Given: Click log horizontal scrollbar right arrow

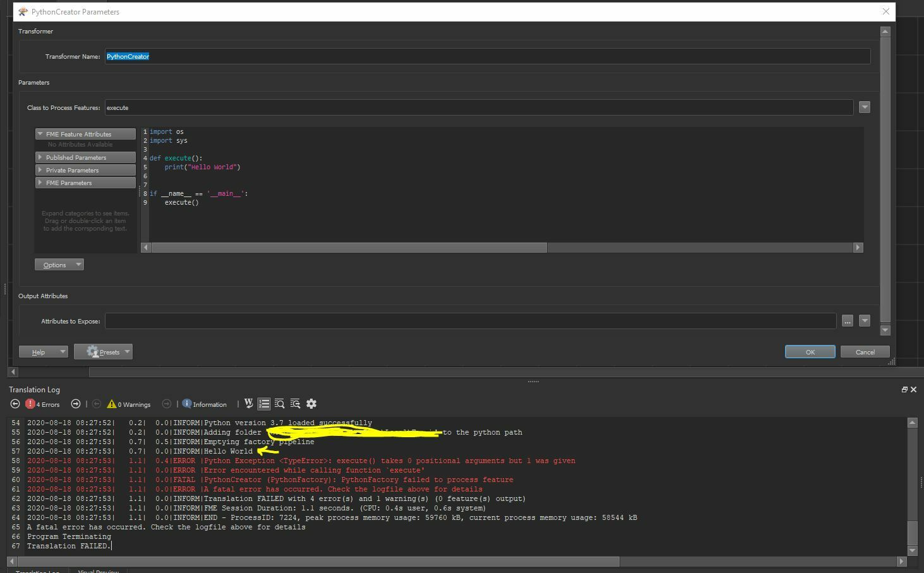Looking at the screenshot, I should [x=901, y=561].
